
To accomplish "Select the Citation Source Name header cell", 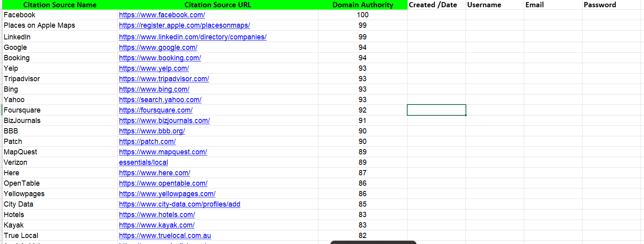I will [x=59, y=5].
